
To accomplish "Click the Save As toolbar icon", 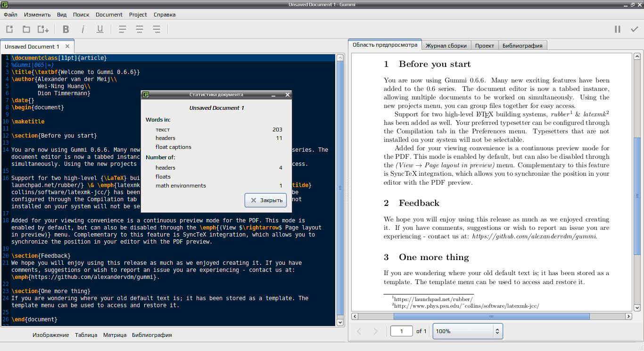I will click(x=43, y=29).
